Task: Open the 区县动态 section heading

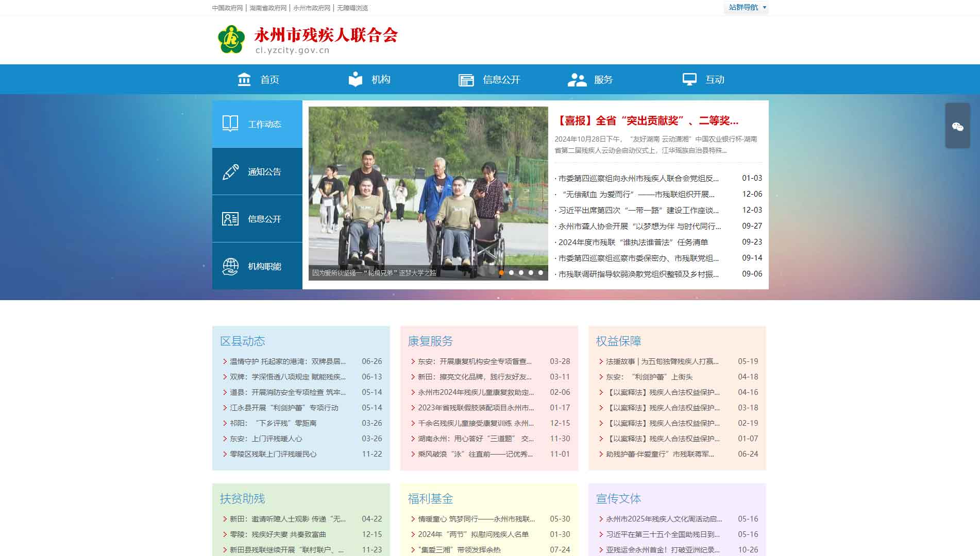Action: (x=242, y=341)
